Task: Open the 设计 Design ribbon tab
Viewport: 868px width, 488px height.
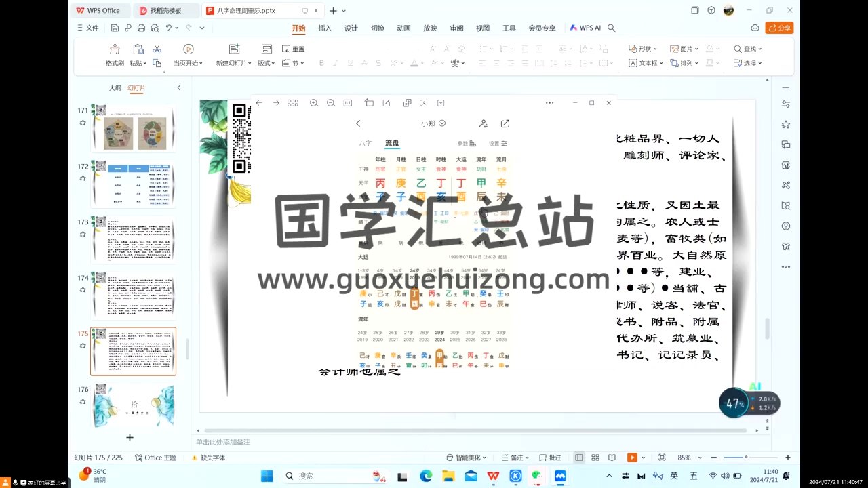Action: pyautogui.click(x=351, y=28)
